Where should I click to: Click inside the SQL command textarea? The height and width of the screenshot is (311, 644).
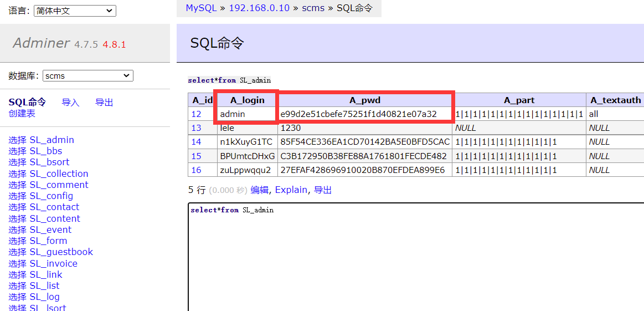(x=416, y=257)
